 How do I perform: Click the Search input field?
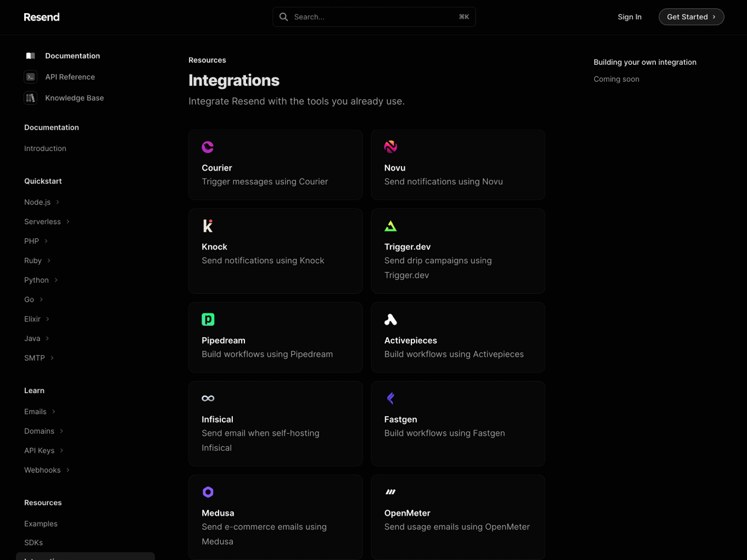point(374,17)
